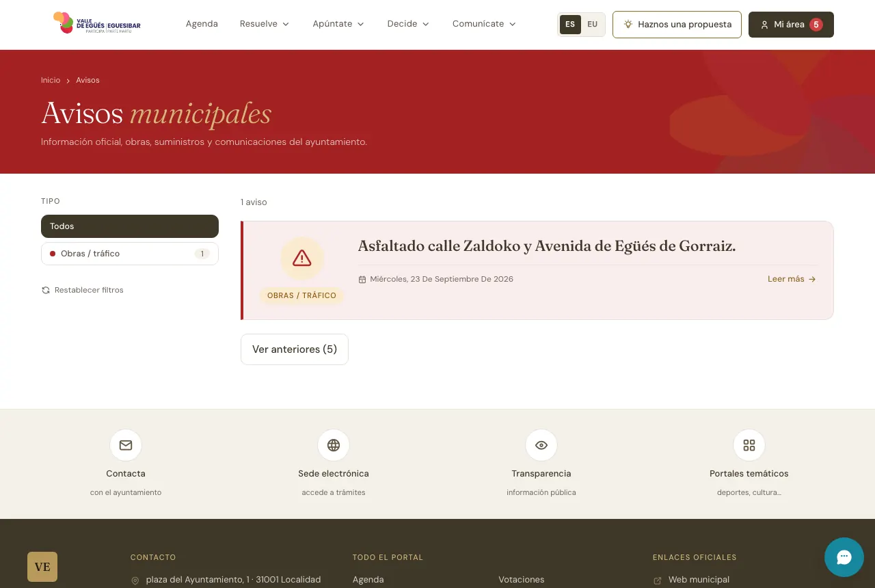Click the lightbulb icon in proposal button

pos(628,25)
